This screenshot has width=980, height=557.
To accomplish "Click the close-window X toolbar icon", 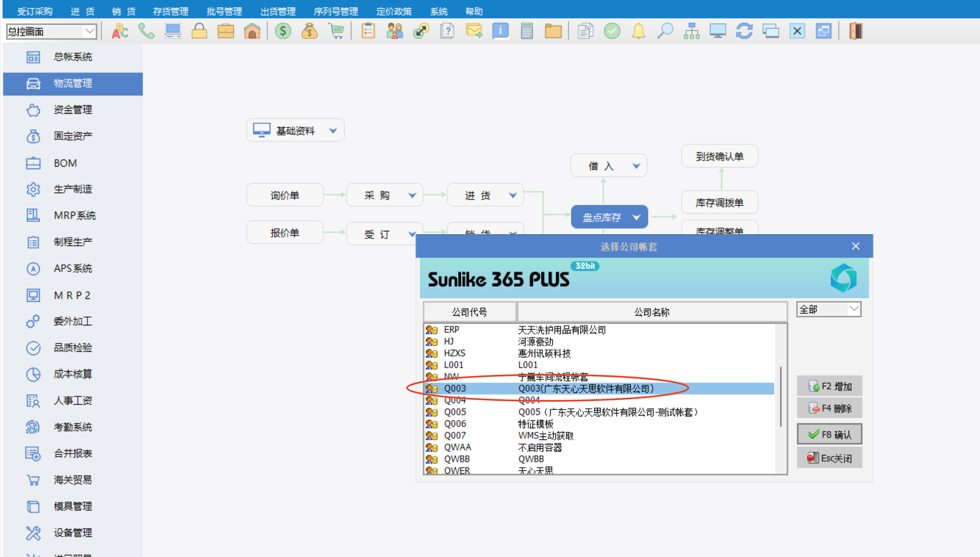I will click(797, 31).
